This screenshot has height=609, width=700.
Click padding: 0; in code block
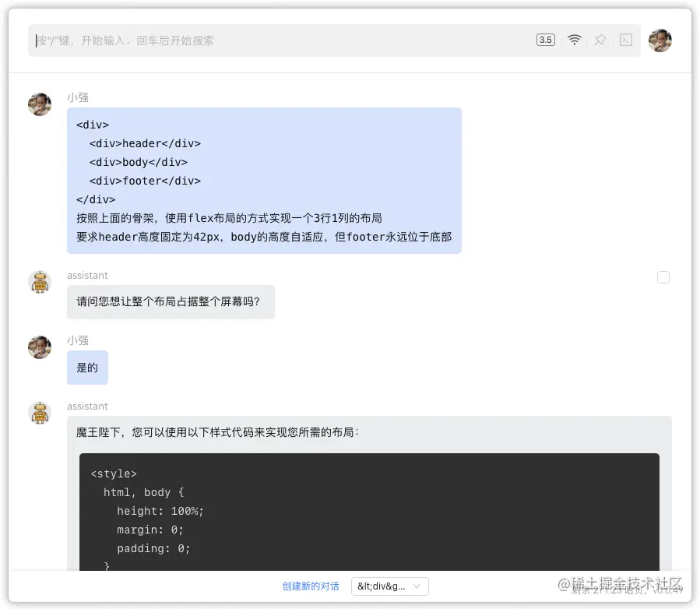click(153, 549)
